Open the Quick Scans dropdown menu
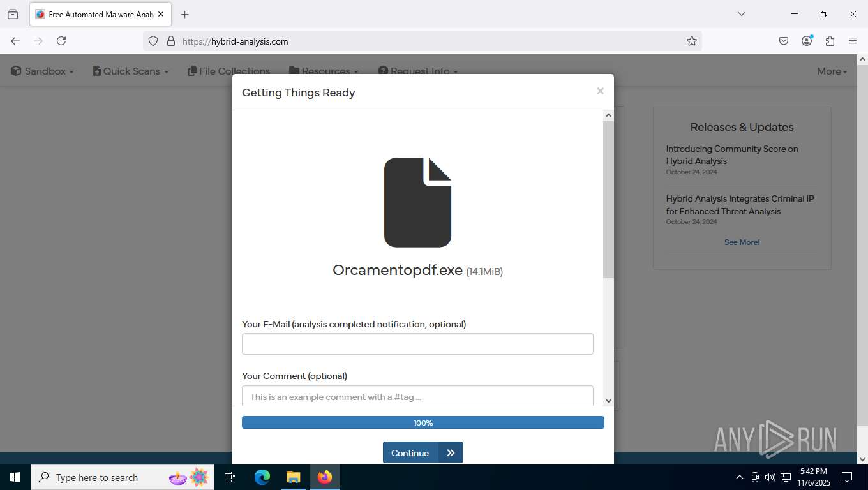Viewport: 868px width, 490px height. (131, 71)
